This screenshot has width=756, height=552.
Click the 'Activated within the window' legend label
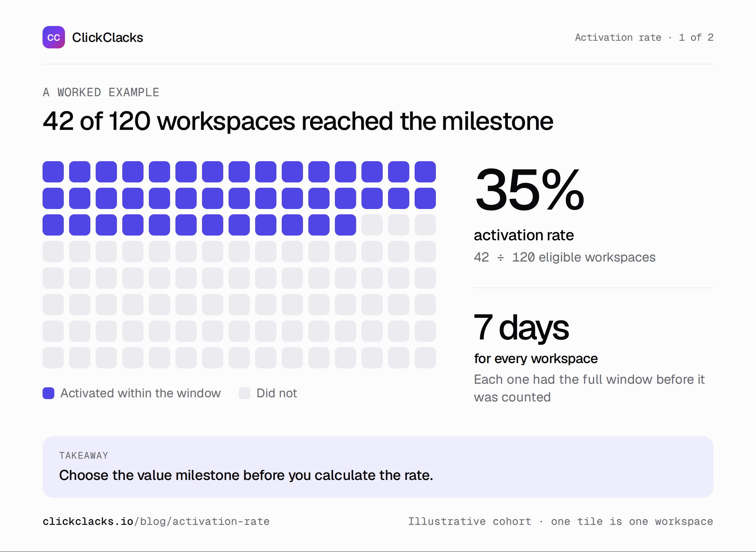coord(140,393)
